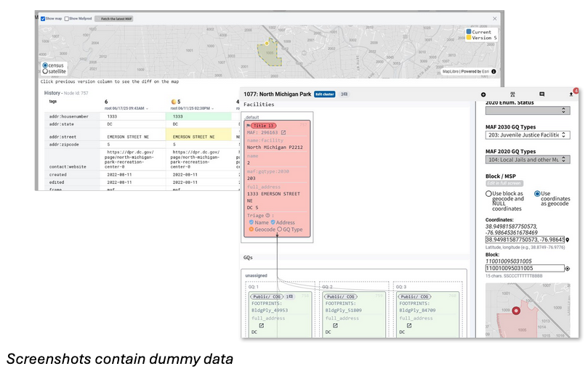The image size is (588, 374).
Task: Click the version 5 column header
Action: (x=179, y=102)
